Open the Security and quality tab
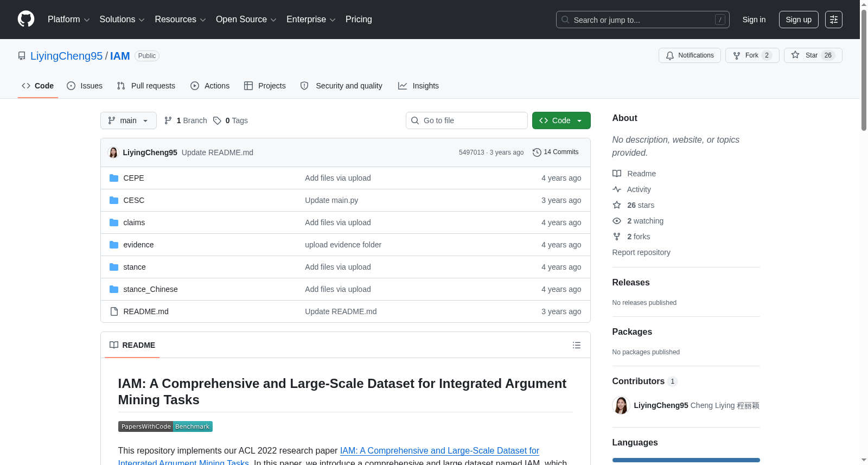The width and height of the screenshot is (868, 465). [341, 86]
